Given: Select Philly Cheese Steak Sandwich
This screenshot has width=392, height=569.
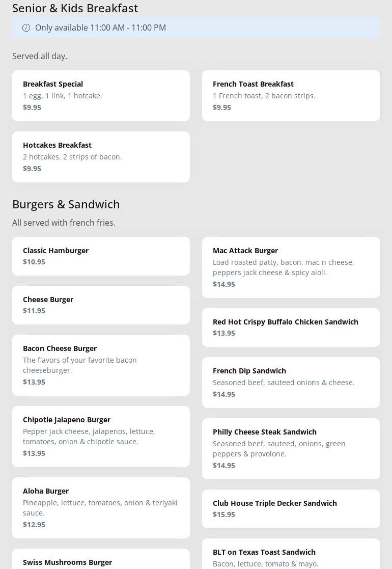Looking at the screenshot, I should [x=291, y=449].
